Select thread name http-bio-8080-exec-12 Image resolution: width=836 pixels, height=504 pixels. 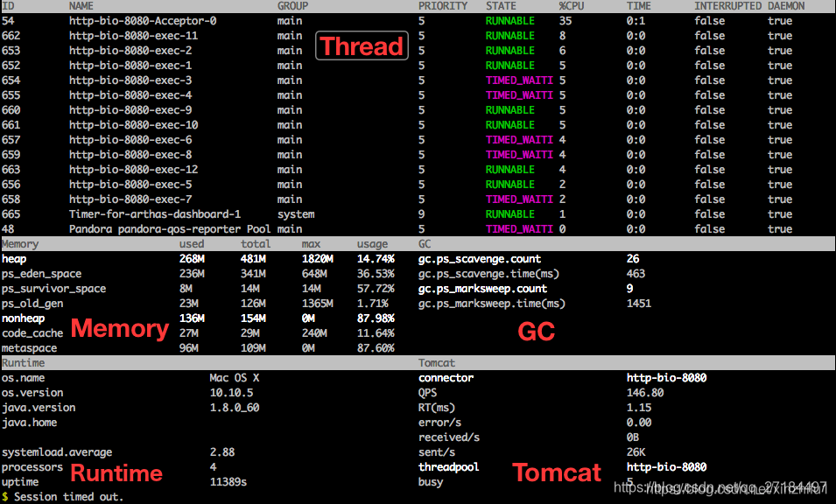[133, 170]
